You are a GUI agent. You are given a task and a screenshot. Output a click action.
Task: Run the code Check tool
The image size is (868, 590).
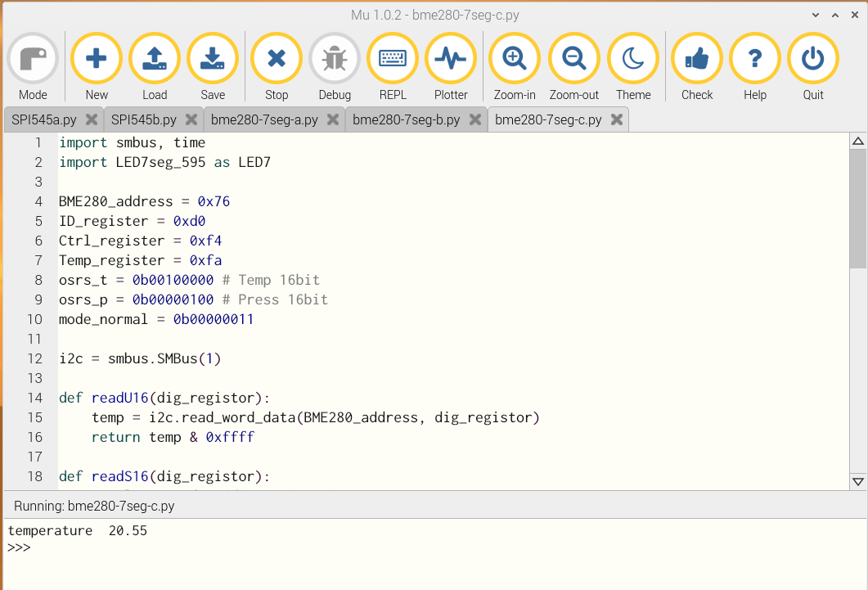click(x=697, y=59)
